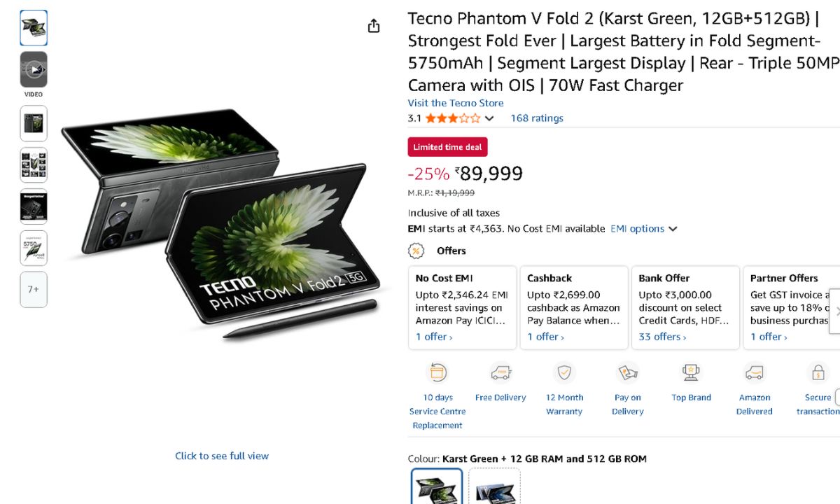Click to see full view link
The width and height of the screenshot is (840, 504).
click(x=222, y=456)
